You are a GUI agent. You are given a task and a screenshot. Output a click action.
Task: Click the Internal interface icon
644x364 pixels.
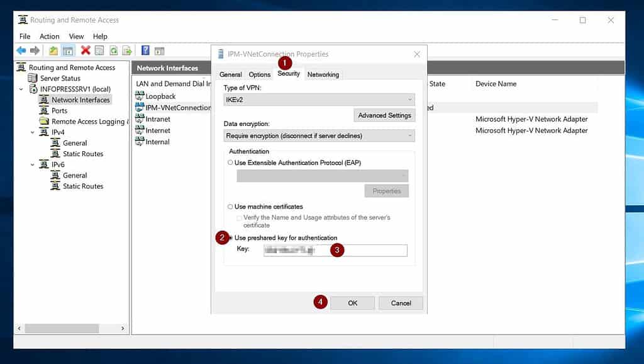click(140, 142)
